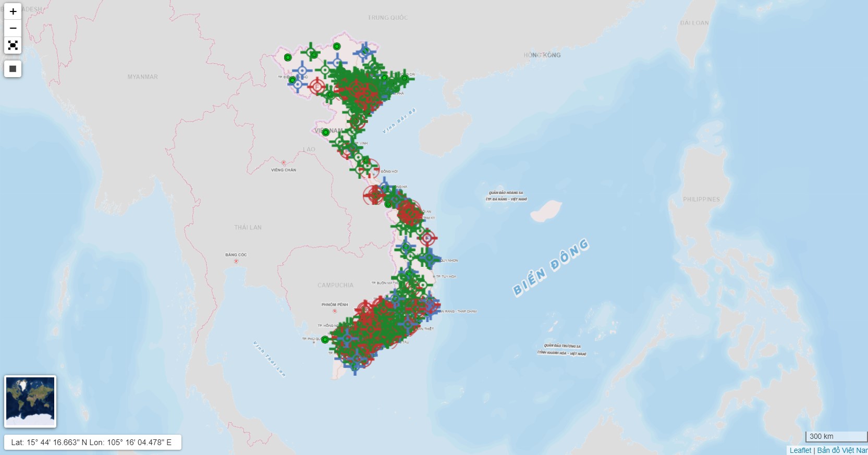The height and width of the screenshot is (455, 868).
Task: Select the red circle marker near Đông Hà
Action: point(373,195)
